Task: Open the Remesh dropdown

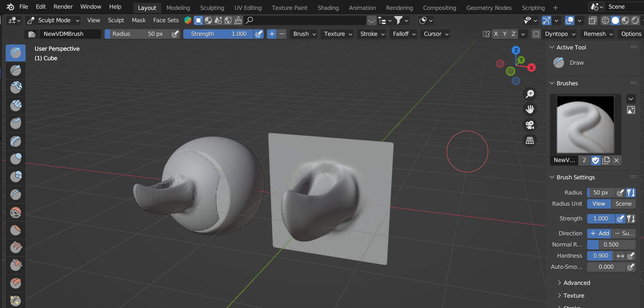Action: tap(598, 34)
